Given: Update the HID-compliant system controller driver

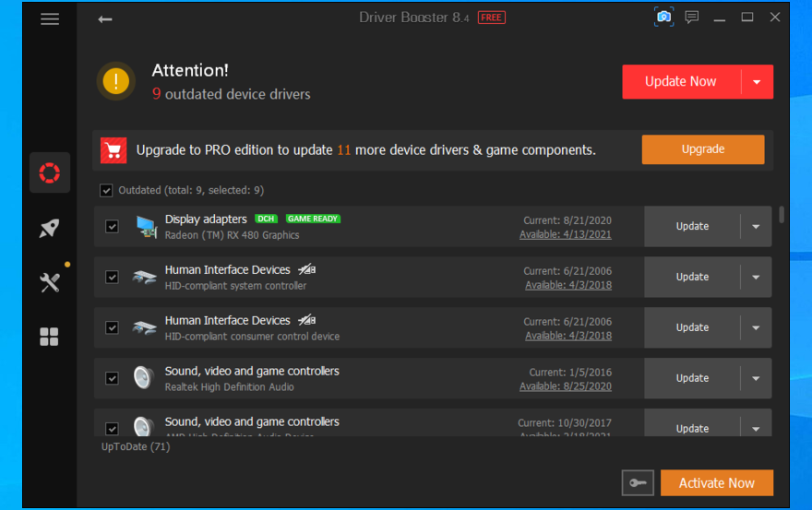Looking at the screenshot, I should tap(692, 277).
